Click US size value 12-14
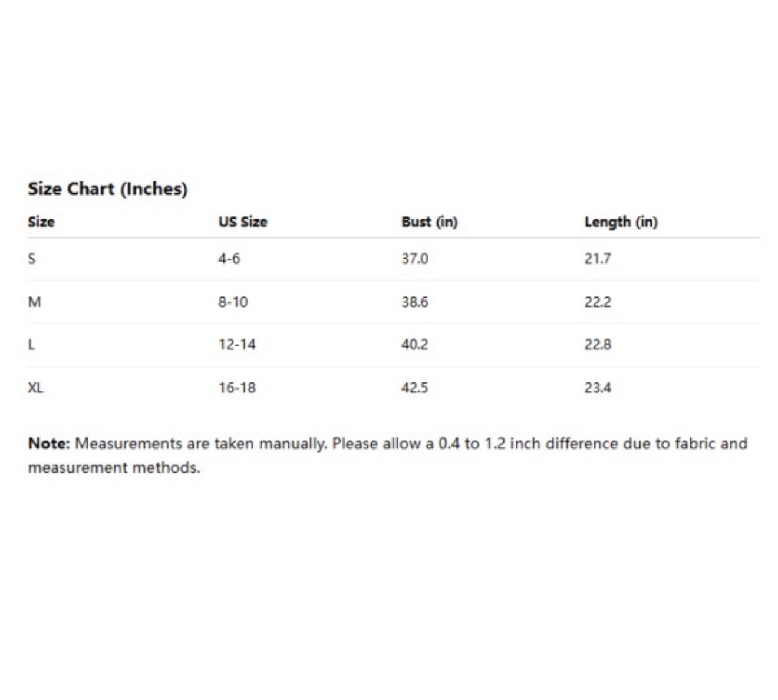This screenshot has height=700, width=778. pos(238,345)
